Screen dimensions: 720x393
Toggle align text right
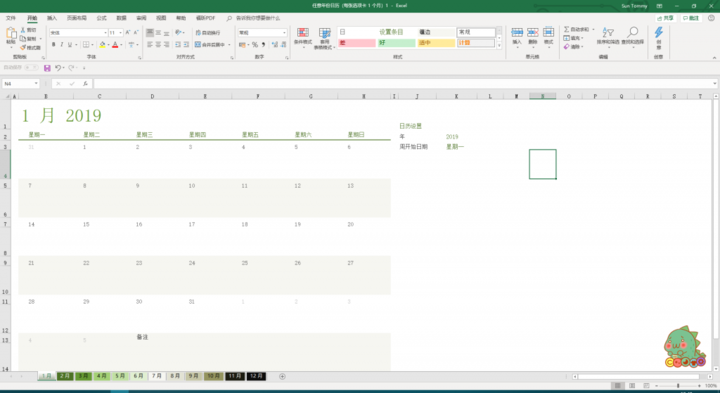click(x=166, y=45)
